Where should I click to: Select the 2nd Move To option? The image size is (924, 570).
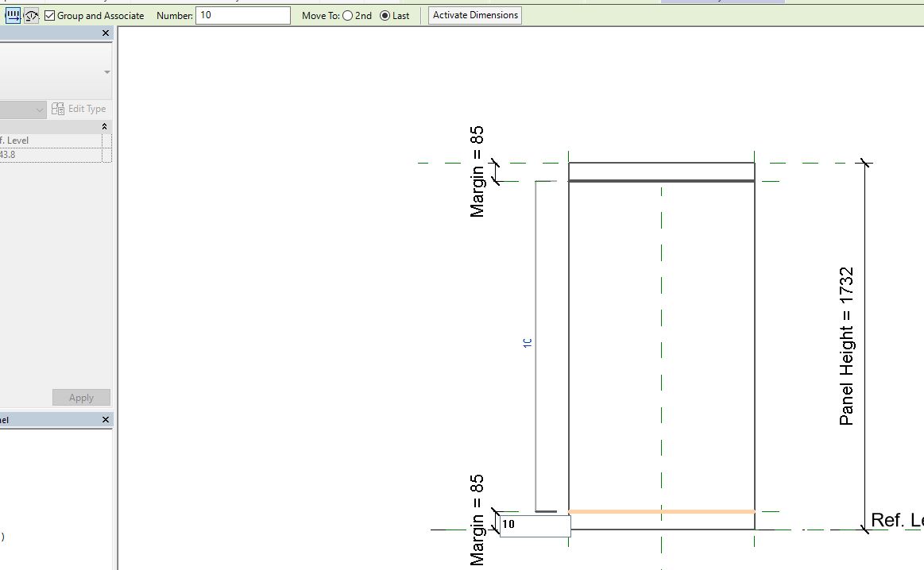click(347, 15)
